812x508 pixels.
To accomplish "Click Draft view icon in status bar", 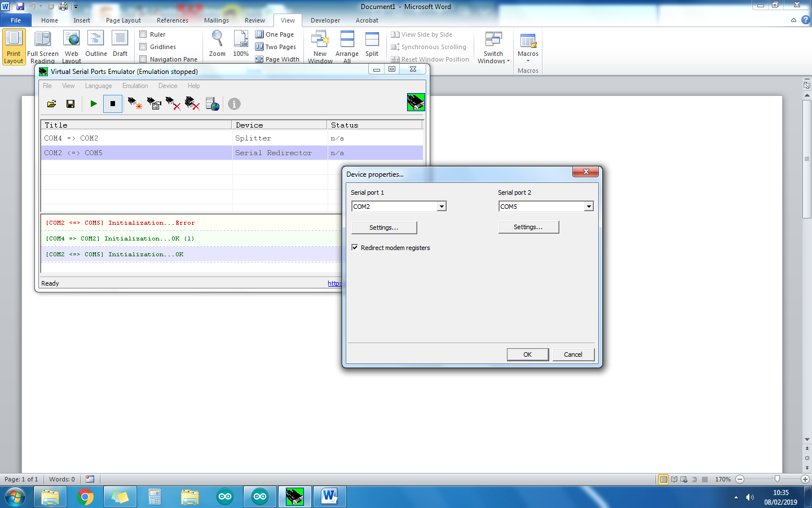I will (705, 479).
